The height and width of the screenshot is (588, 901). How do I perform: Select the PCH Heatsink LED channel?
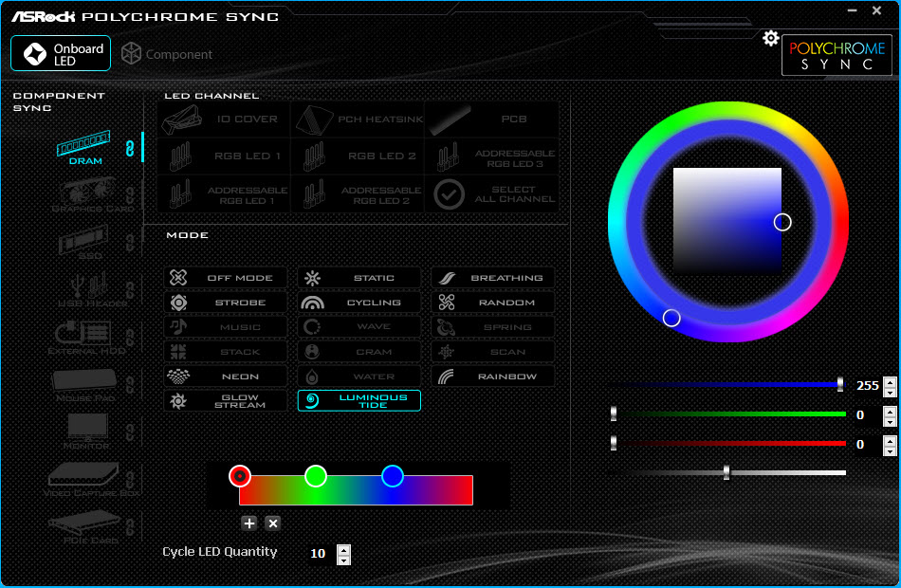(358, 119)
